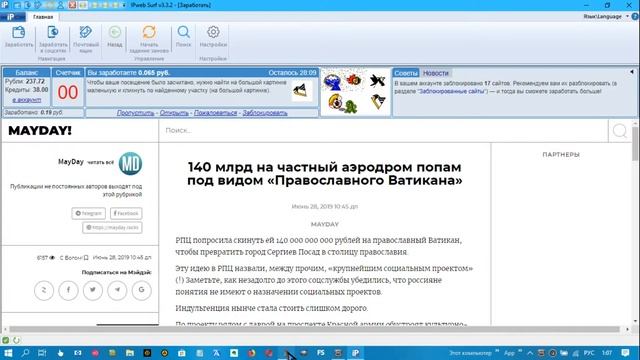Click the Telegram round share icon

click(x=117, y=290)
